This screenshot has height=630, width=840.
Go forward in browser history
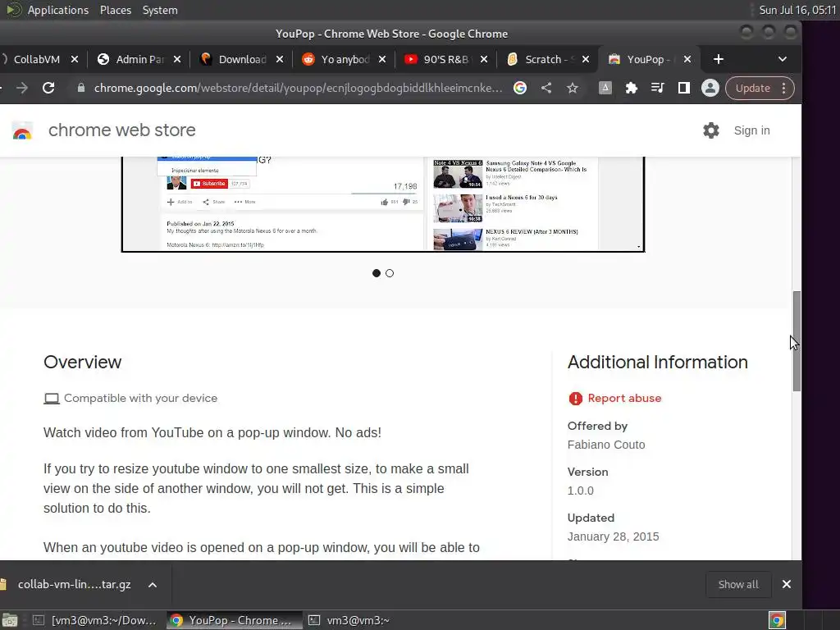coord(22,88)
